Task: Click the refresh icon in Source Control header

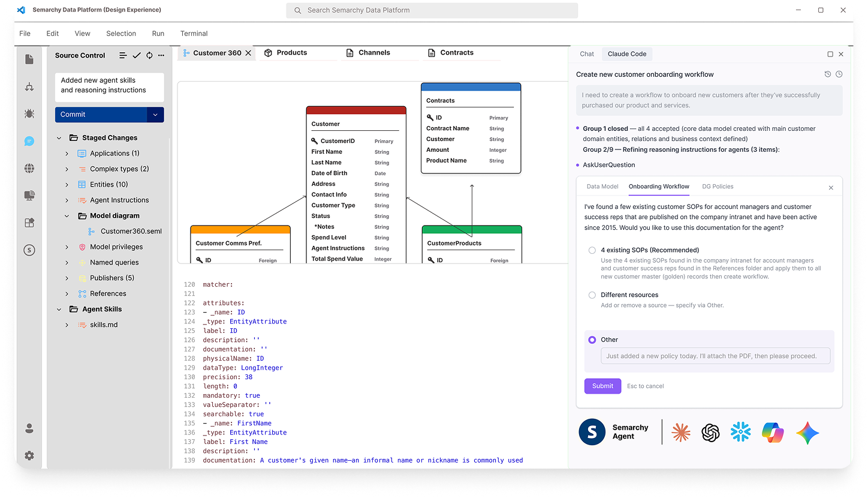Action: pyautogui.click(x=149, y=55)
